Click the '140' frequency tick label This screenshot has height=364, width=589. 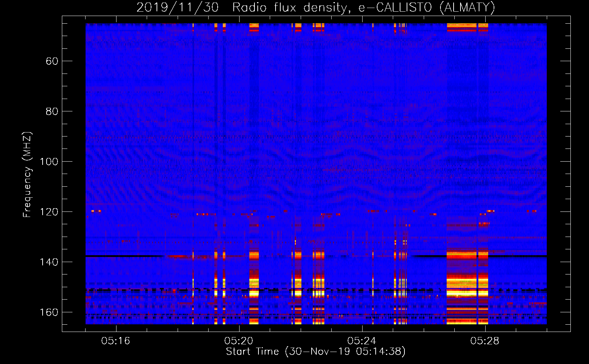[49, 262]
